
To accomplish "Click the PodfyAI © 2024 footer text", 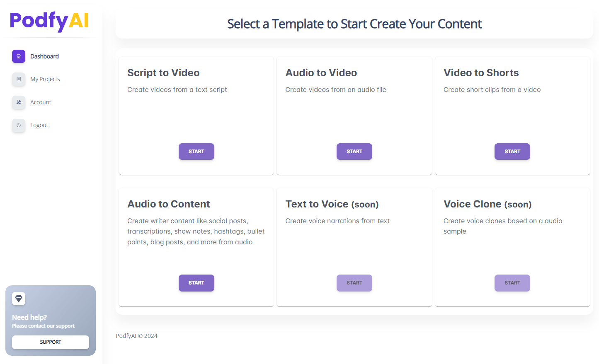I will [x=136, y=336].
